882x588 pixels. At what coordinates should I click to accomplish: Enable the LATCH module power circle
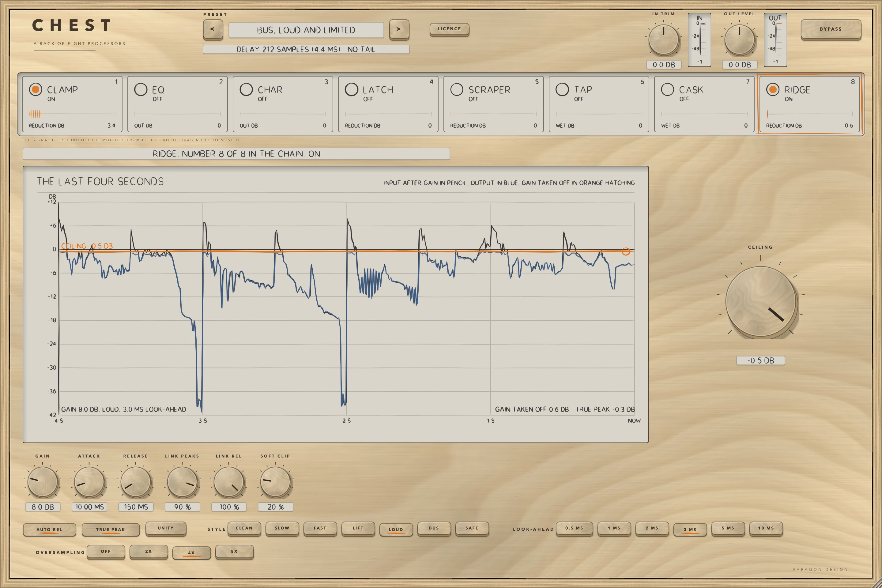pos(351,89)
